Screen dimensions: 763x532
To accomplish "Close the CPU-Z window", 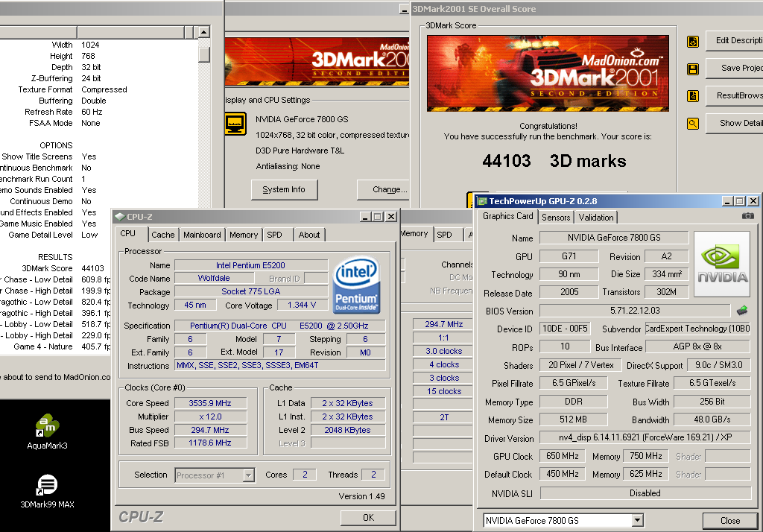I will [390, 217].
